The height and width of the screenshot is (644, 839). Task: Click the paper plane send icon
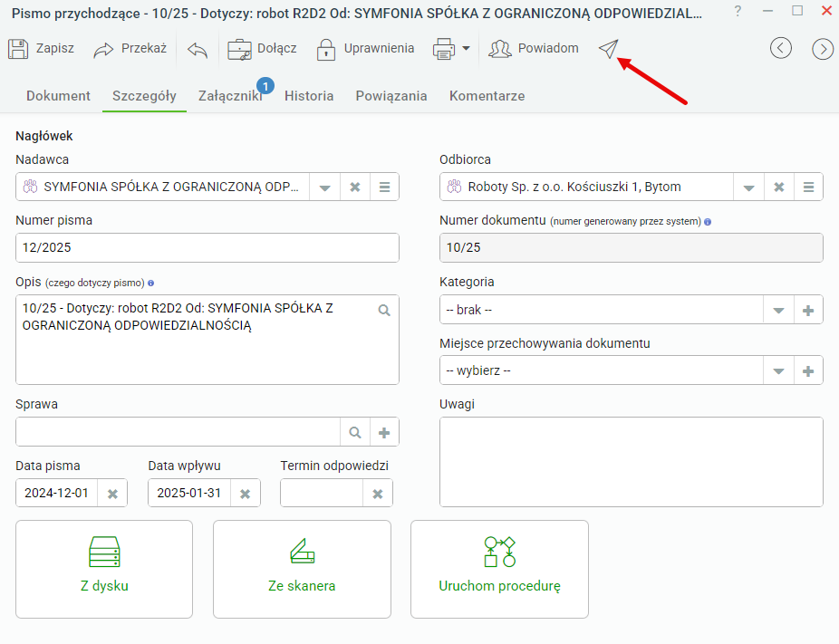click(x=608, y=49)
